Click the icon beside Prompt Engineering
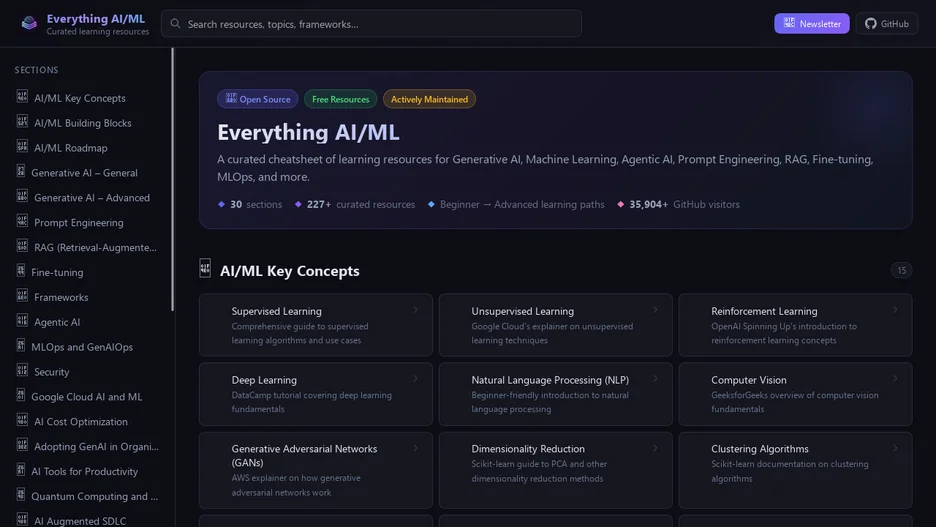This screenshot has width=936, height=527. 22,221
